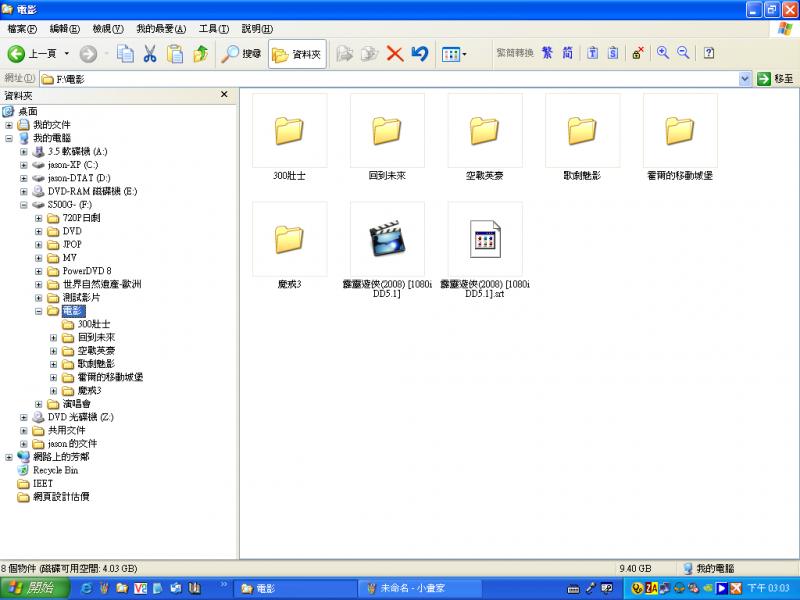Click the 移至 Go button

click(775, 79)
